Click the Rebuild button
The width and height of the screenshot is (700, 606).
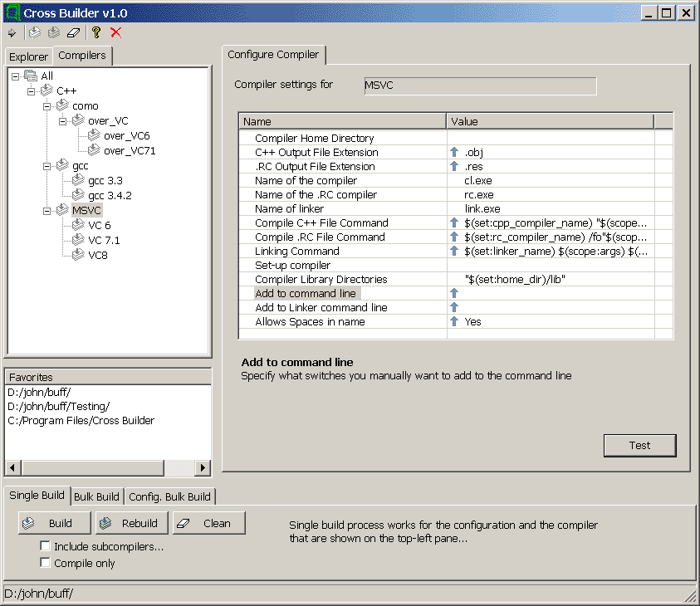(x=131, y=523)
